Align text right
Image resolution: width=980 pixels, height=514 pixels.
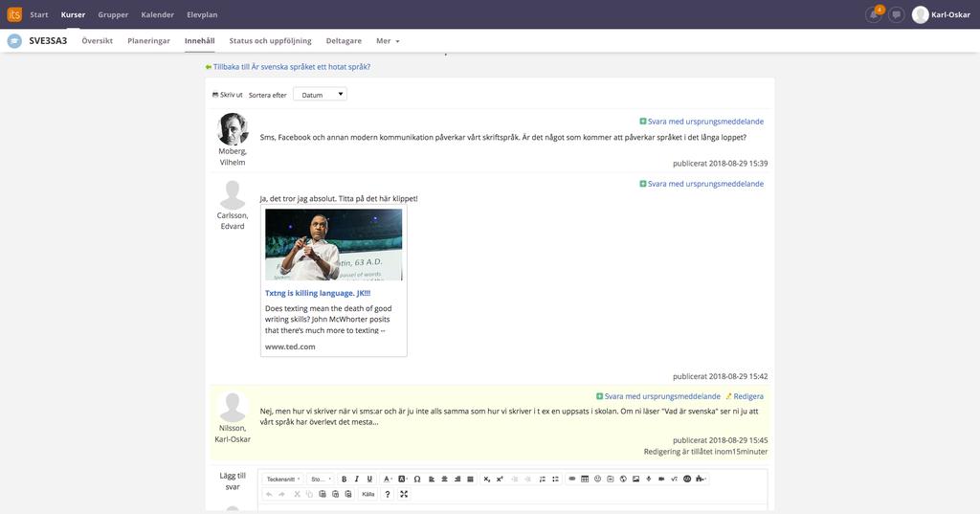click(457, 479)
